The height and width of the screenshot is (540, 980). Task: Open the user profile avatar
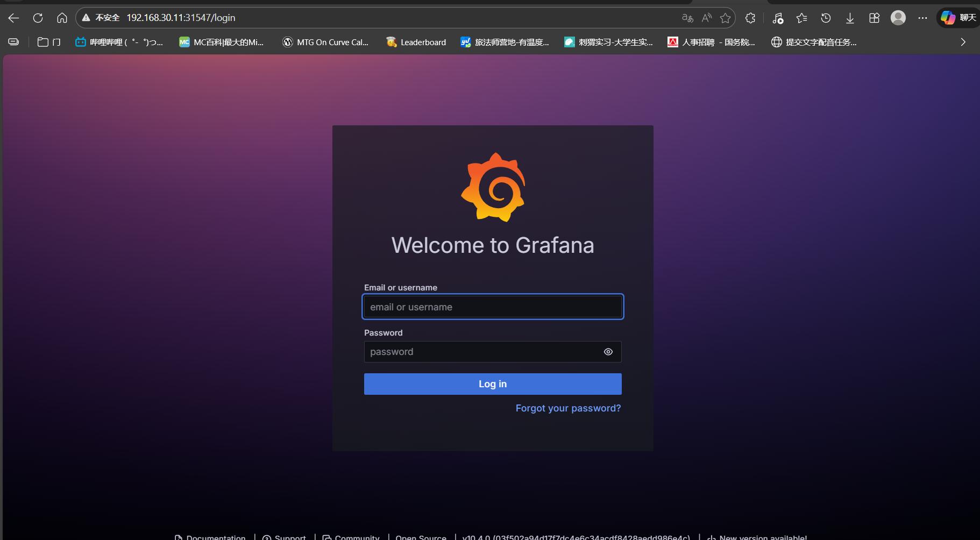tap(898, 18)
